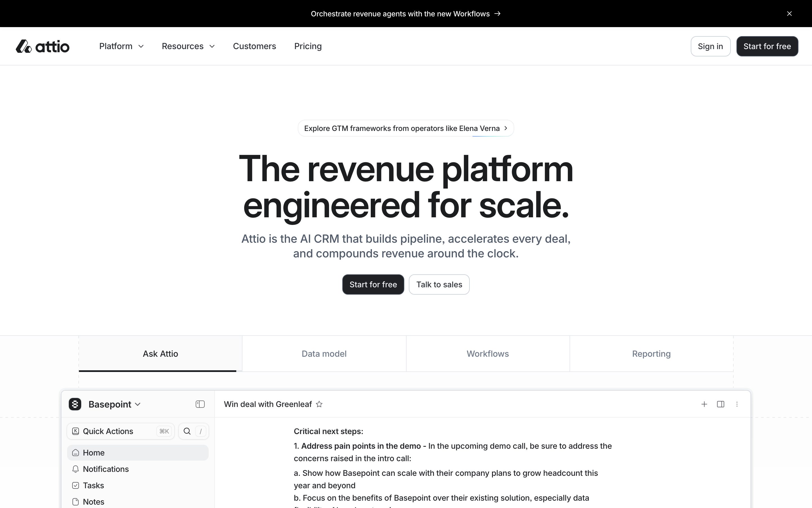The width and height of the screenshot is (812, 508).
Task: Expand the Resources navigation menu
Action: [x=188, y=46]
